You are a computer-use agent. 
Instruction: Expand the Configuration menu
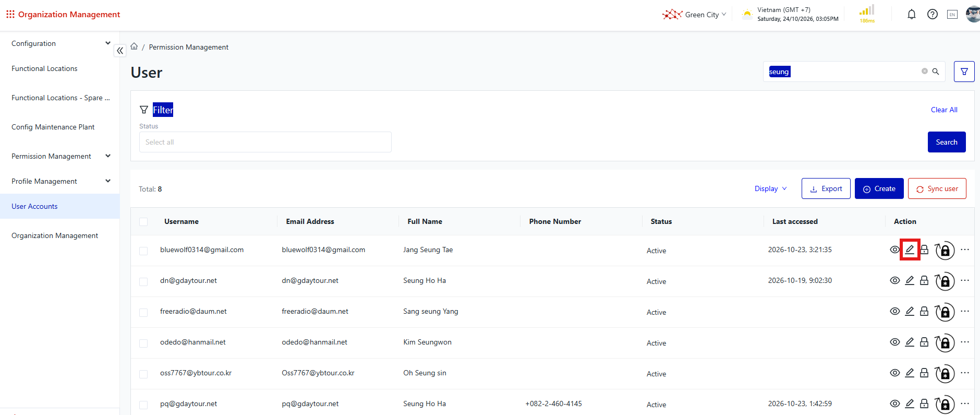pos(60,43)
